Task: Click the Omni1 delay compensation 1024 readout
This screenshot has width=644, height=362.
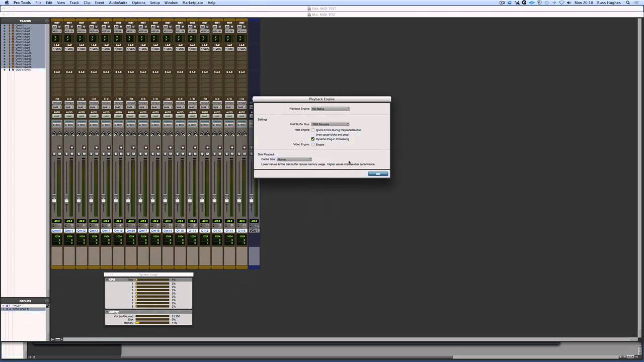Action: pos(57,236)
